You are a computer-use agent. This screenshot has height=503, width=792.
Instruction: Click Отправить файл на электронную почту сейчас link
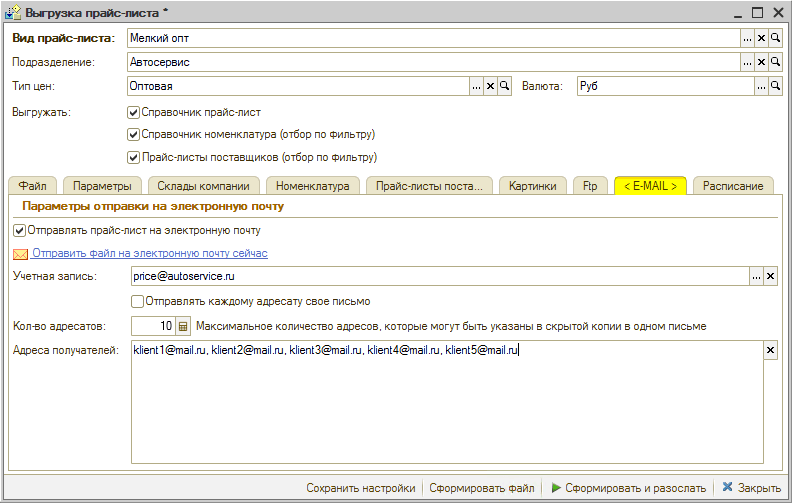point(149,253)
